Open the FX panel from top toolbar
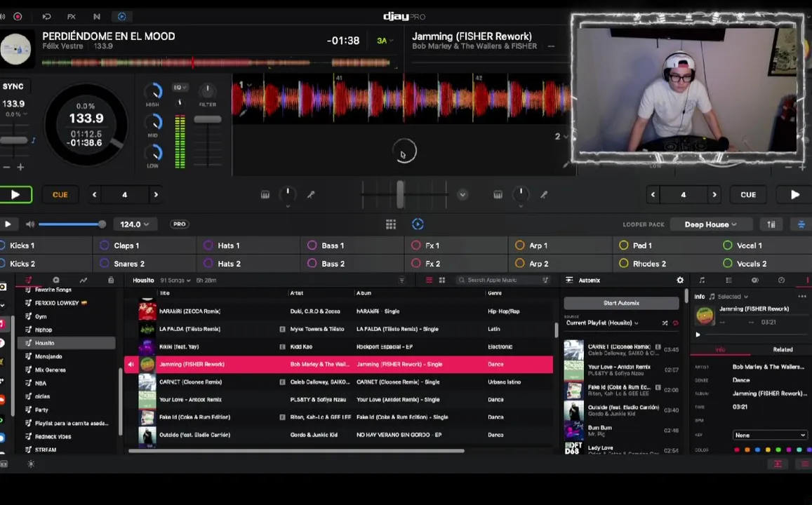The image size is (812, 505). coord(72,17)
